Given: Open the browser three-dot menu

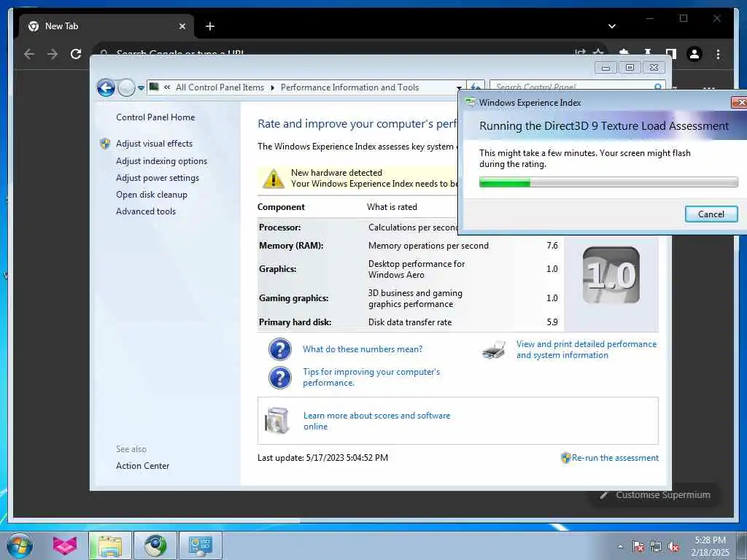Looking at the screenshot, I should click(718, 54).
